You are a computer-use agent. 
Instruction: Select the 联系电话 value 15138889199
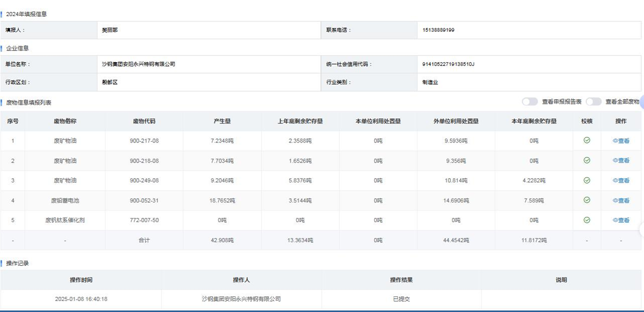(438, 30)
